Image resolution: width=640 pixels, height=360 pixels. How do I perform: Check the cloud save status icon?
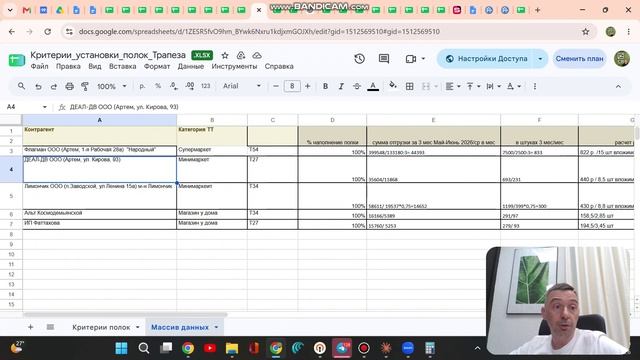click(x=257, y=56)
